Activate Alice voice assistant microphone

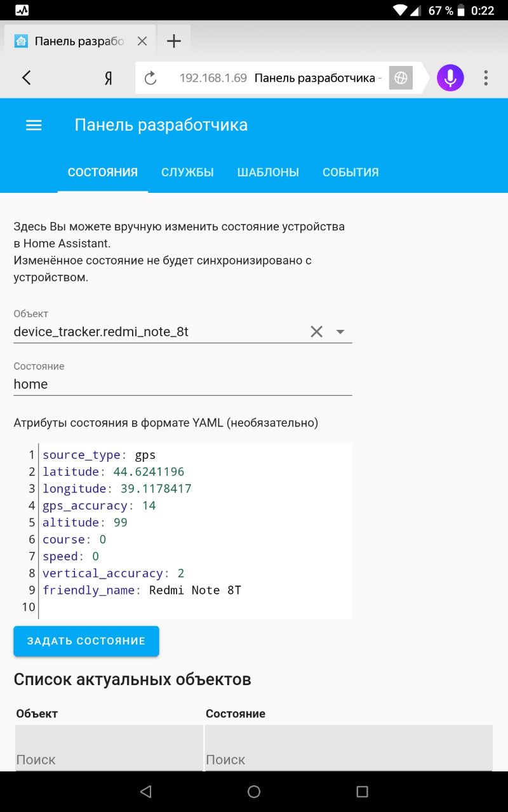(x=450, y=78)
